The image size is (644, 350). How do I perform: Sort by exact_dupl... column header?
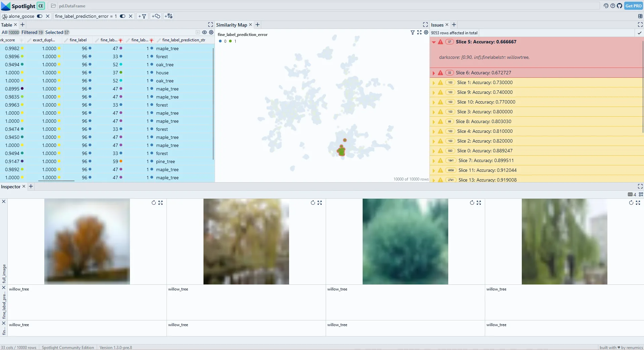tap(44, 40)
